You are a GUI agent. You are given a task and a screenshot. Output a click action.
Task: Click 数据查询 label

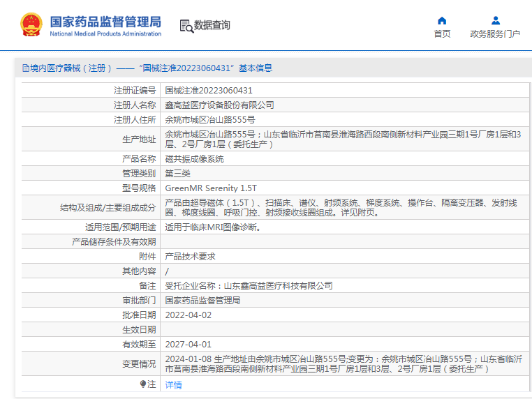tap(212, 25)
